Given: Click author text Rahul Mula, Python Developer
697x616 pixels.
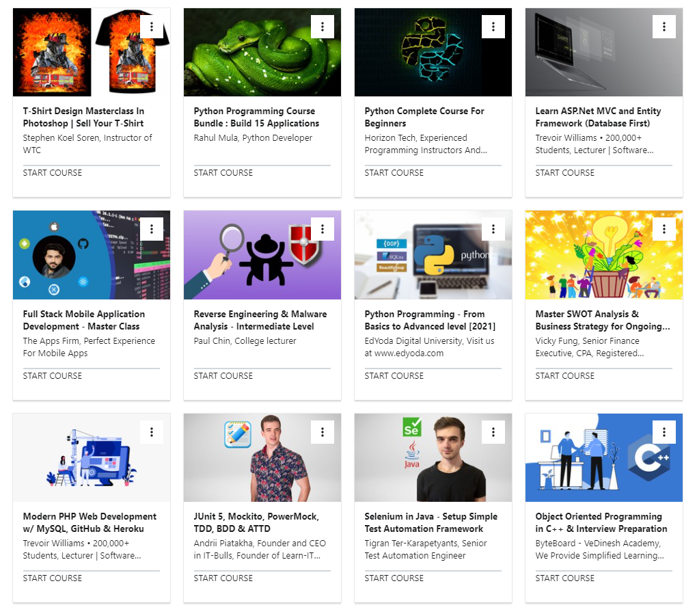Looking at the screenshot, I should (x=253, y=138).
